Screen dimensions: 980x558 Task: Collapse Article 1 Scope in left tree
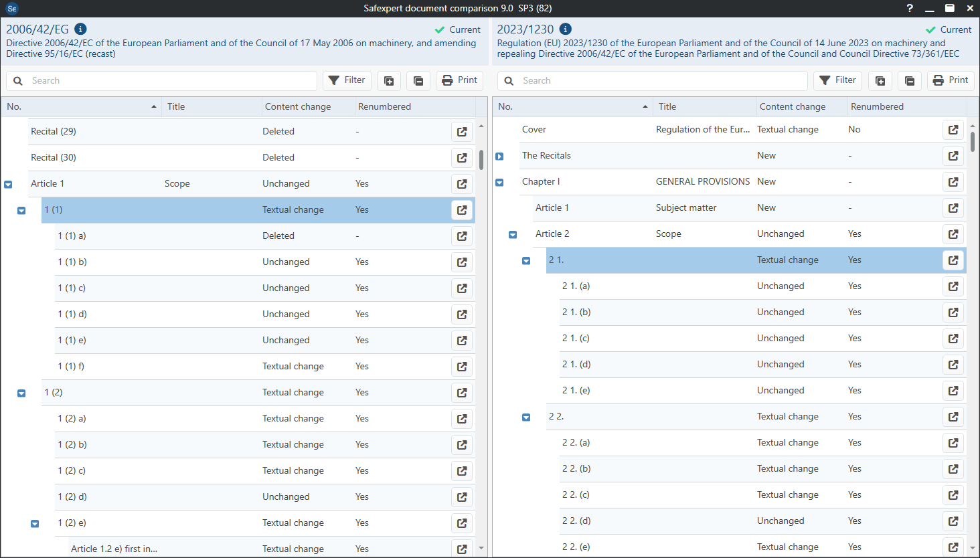tap(8, 184)
